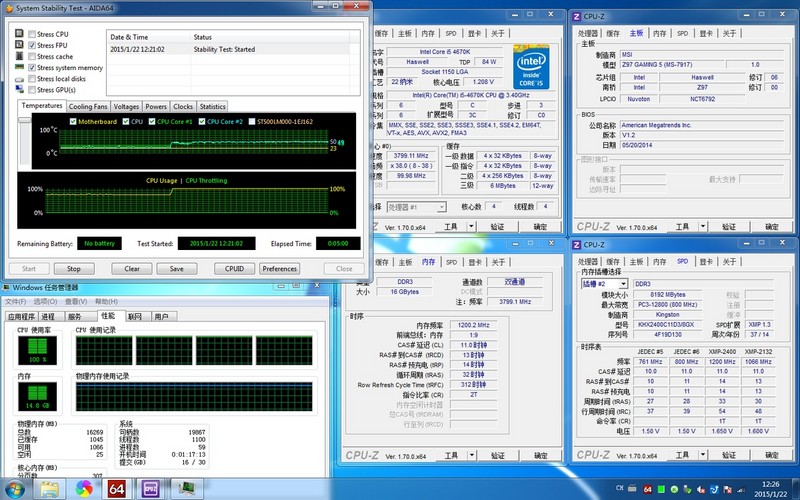Screen dimensions: 800x500
Task: Click 确定 in the CPU-Z mainboard window
Action: click(771, 227)
